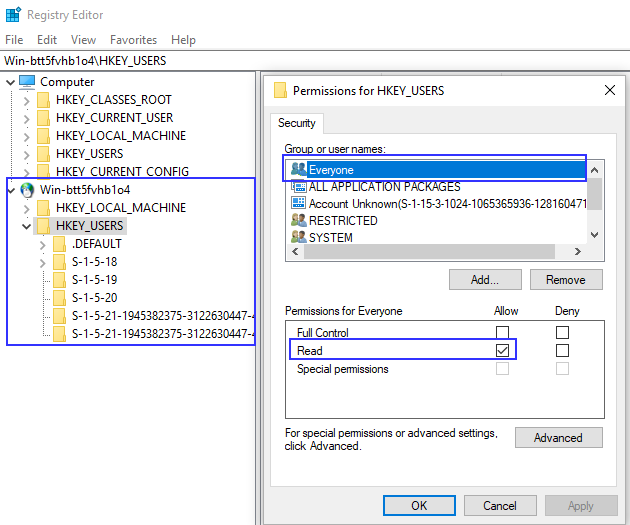Expand local HKEY_LOCAL_MACHINE under Computer

27,137
